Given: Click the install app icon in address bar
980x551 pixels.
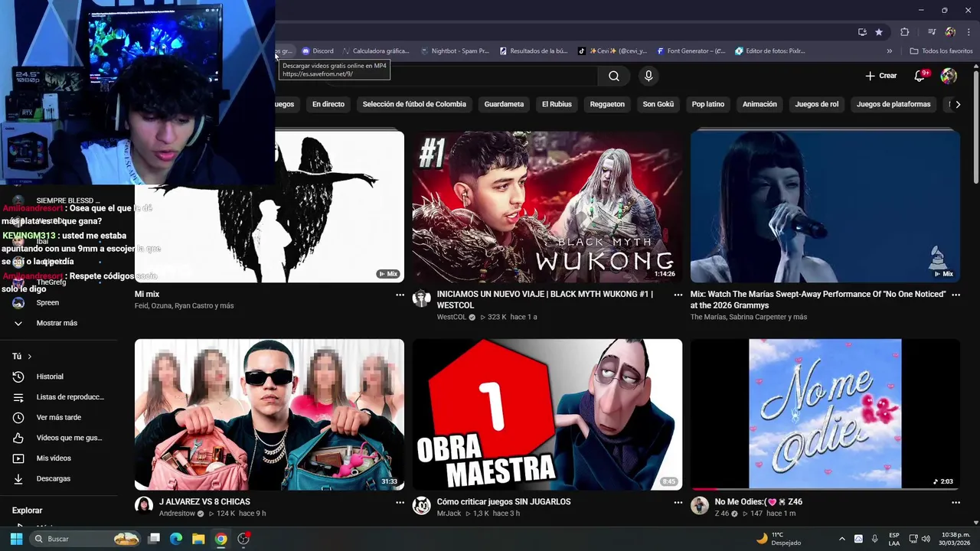Looking at the screenshot, I should point(862,32).
